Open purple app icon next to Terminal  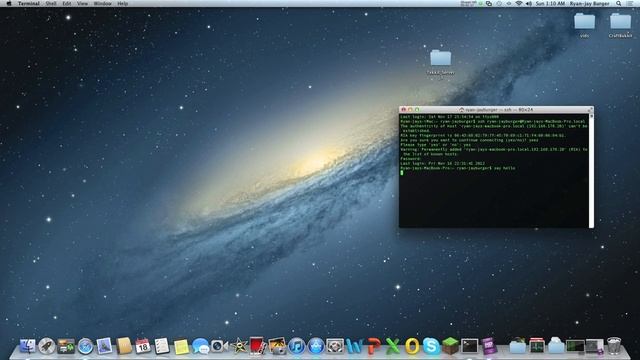489,346
